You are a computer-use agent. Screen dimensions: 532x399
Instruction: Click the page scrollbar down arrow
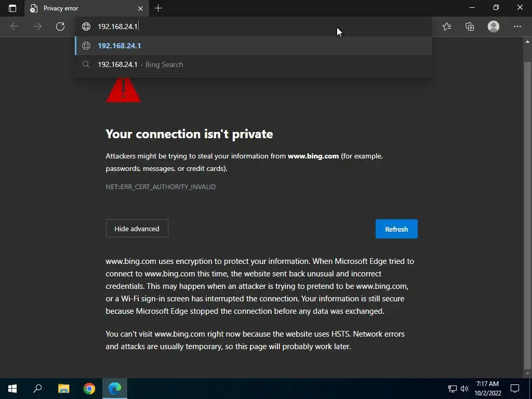click(527, 374)
